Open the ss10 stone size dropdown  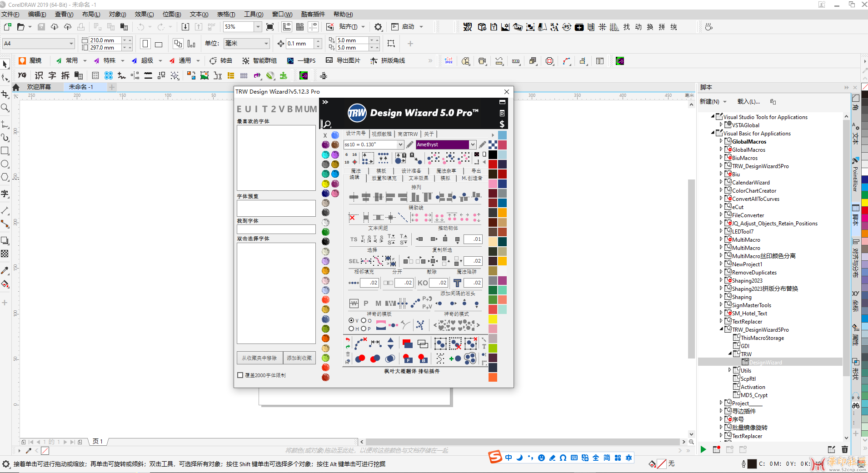coord(400,144)
